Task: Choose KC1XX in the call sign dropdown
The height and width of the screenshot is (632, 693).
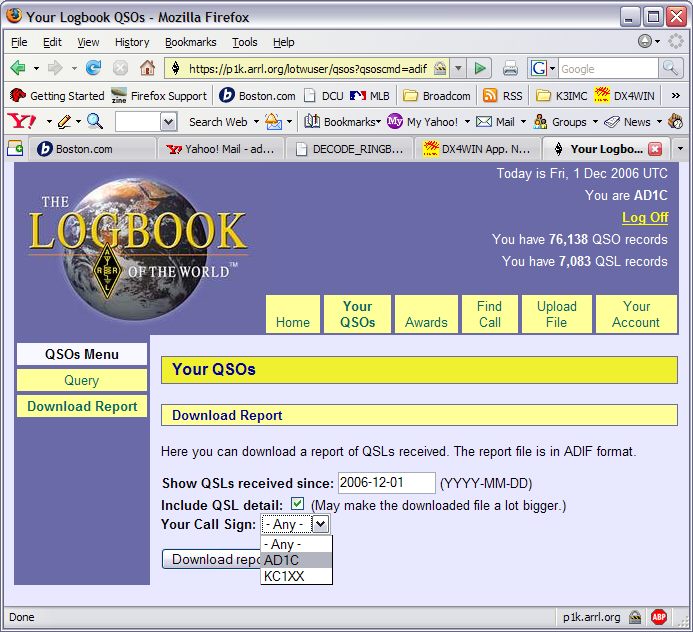Action: pos(283,576)
